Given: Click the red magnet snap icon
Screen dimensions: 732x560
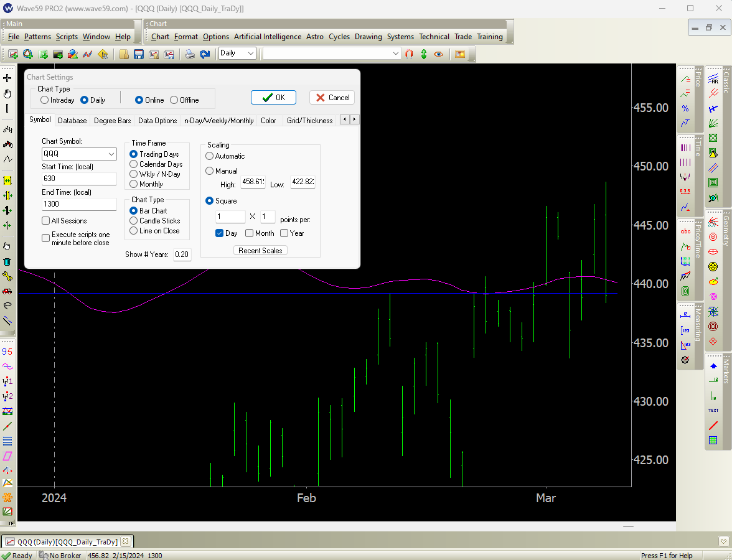Looking at the screenshot, I should (x=409, y=54).
